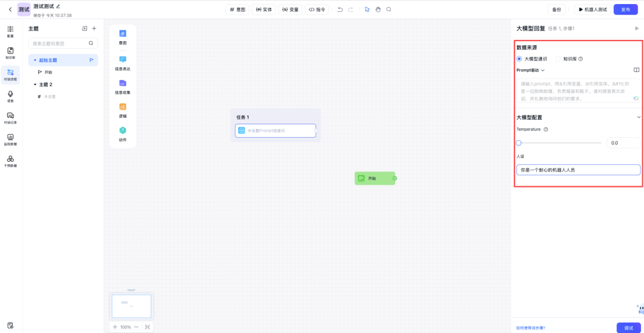The height and width of the screenshot is (333, 644).
Task: Start 机器人测试
Action: pos(592,9)
